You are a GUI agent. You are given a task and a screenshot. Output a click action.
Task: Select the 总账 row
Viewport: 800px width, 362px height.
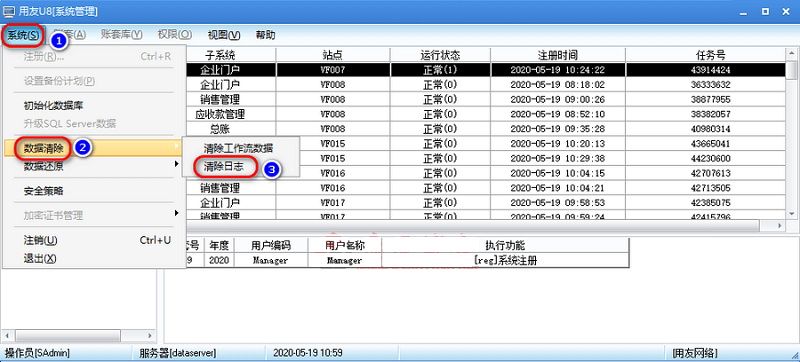(x=487, y=128)
